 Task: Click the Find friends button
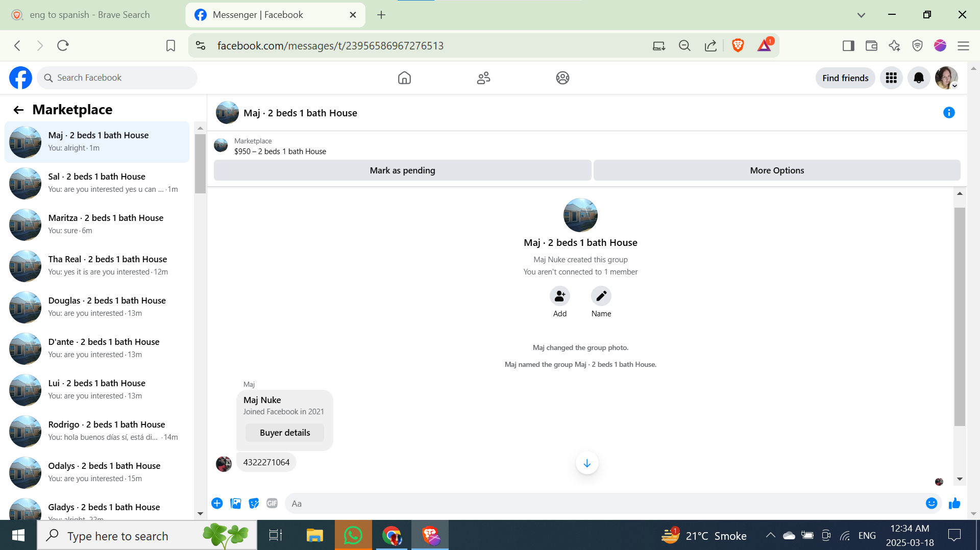tap(845, 78)
